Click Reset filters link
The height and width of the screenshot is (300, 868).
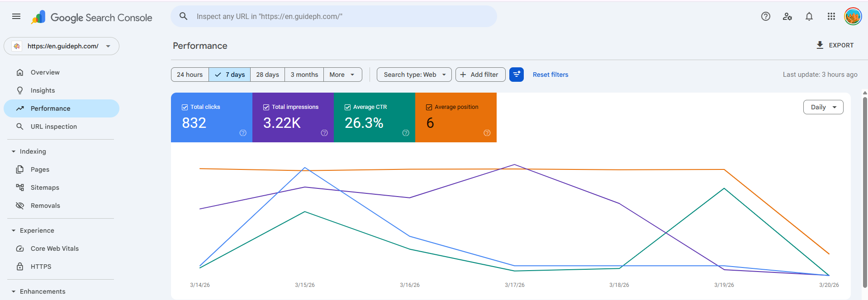[x=550, y=75]
